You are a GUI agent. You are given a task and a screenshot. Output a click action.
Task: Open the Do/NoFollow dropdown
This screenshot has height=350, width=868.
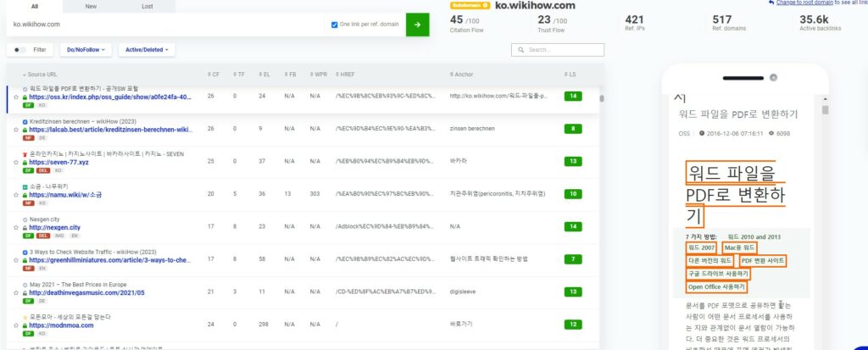click(x=86, y=50)
